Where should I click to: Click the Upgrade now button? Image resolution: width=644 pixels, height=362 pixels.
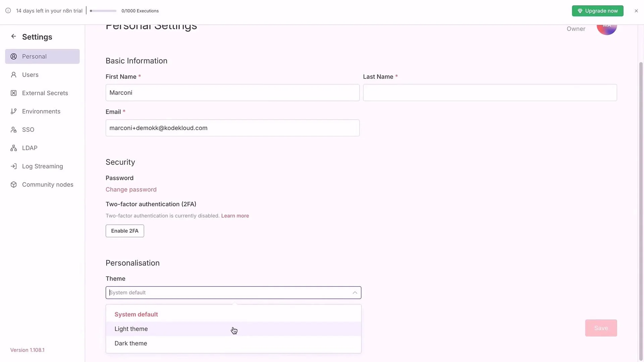597,11
